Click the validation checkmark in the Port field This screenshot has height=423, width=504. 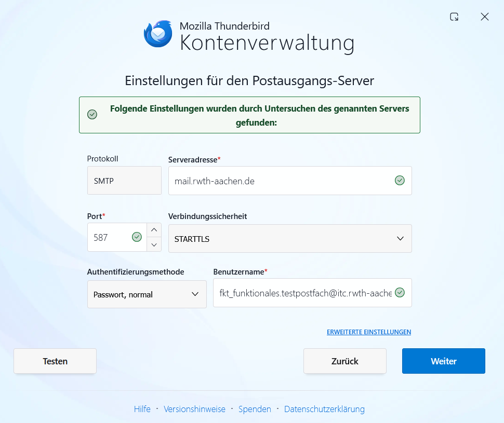[x=137, y=237]
